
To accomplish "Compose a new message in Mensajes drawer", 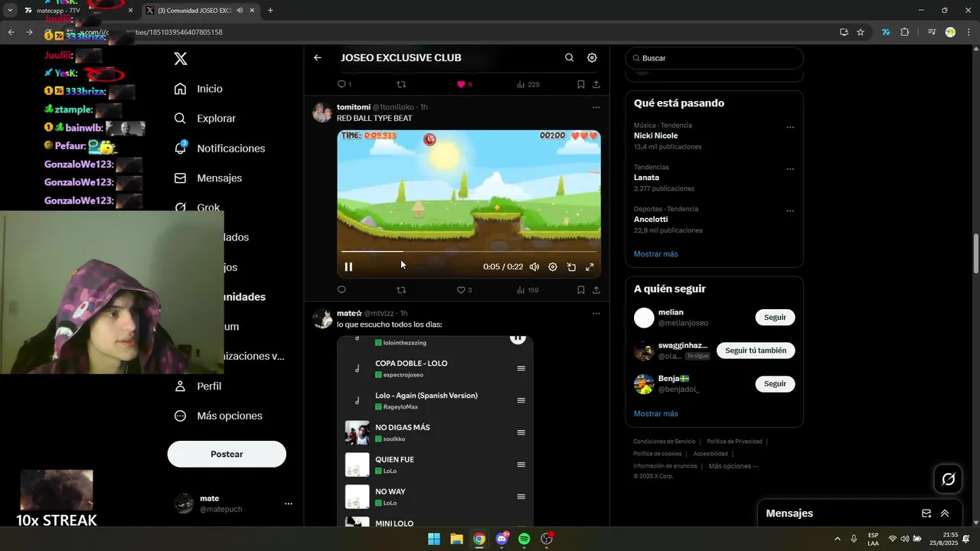I will point(926,514).
